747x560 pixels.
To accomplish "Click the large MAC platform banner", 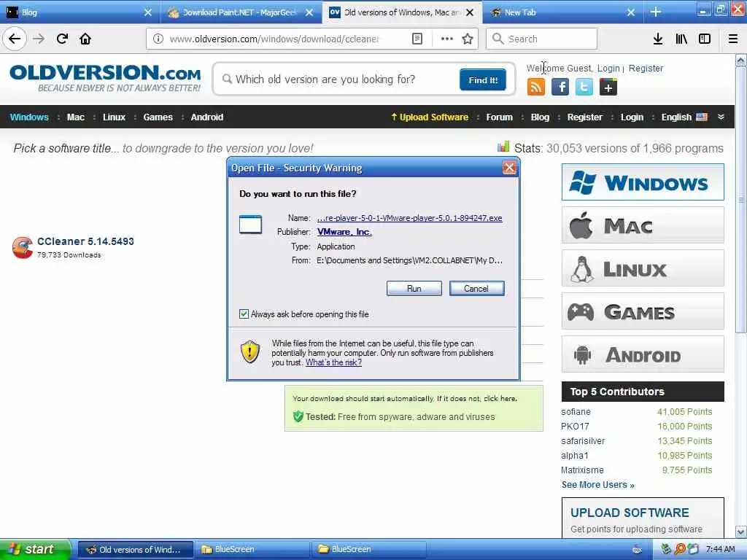I will (643, 225).
